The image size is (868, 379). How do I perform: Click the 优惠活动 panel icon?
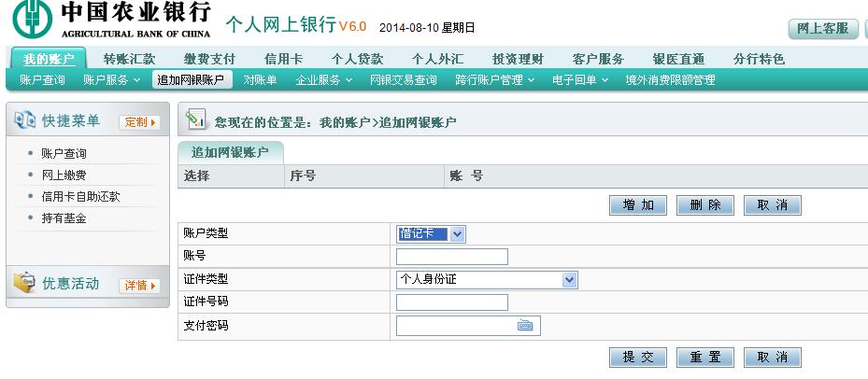(25, 284)
